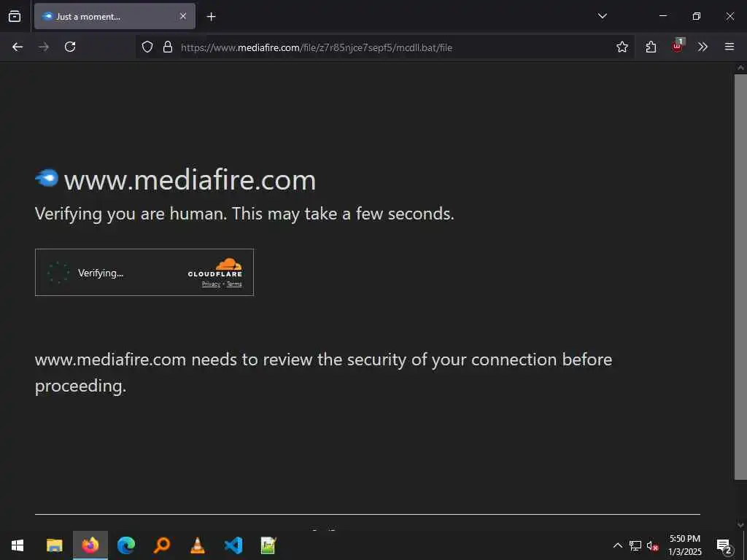Screen dimensions: 747x560
Task: Open the Firefox application hamburger menu
Action: [729, 47]
